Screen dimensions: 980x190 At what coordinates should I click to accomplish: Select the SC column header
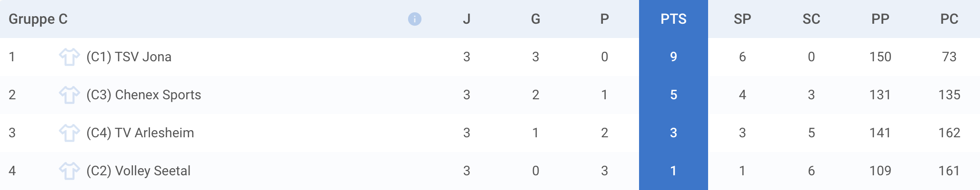(x=811, y=19)
